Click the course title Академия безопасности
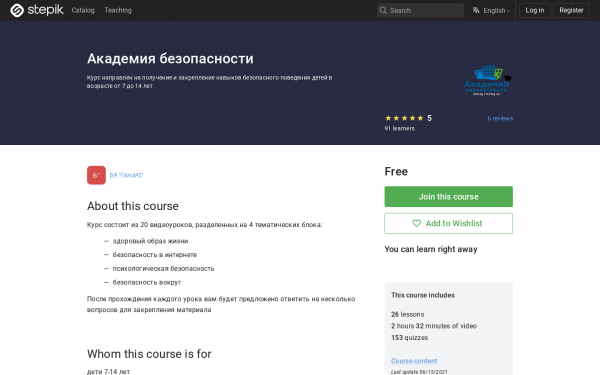 pyautogui.click(x=170, y=59)
